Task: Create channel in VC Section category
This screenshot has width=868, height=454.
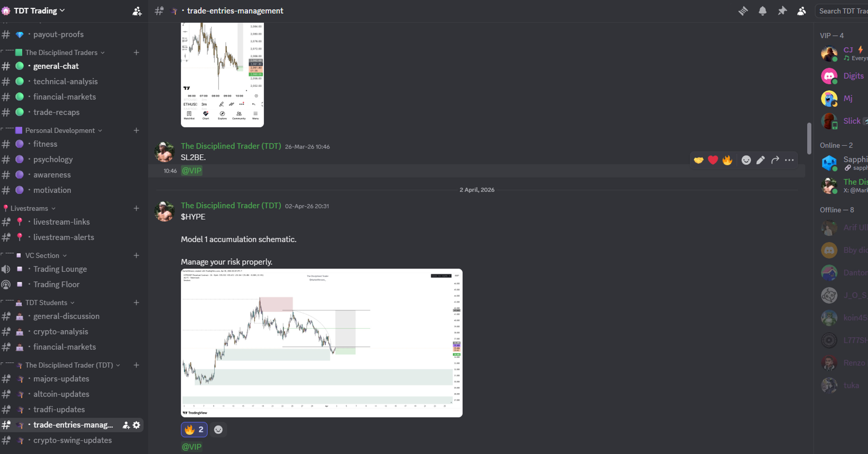Action: pos(136,256)
